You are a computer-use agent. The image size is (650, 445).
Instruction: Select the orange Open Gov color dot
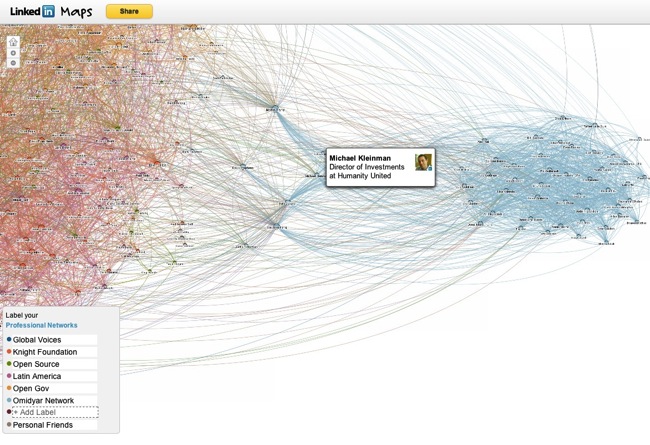[9, 388]
